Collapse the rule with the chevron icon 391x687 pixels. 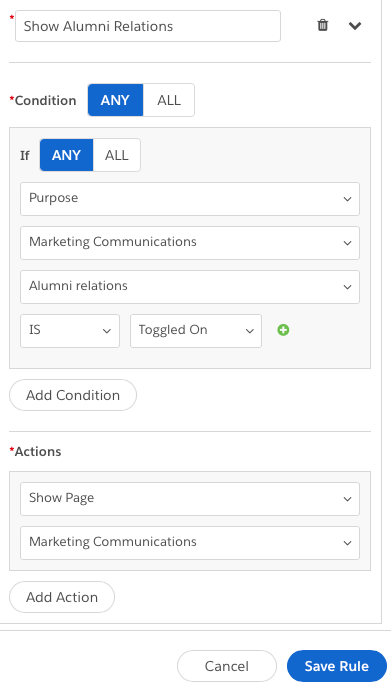point(355,26)
